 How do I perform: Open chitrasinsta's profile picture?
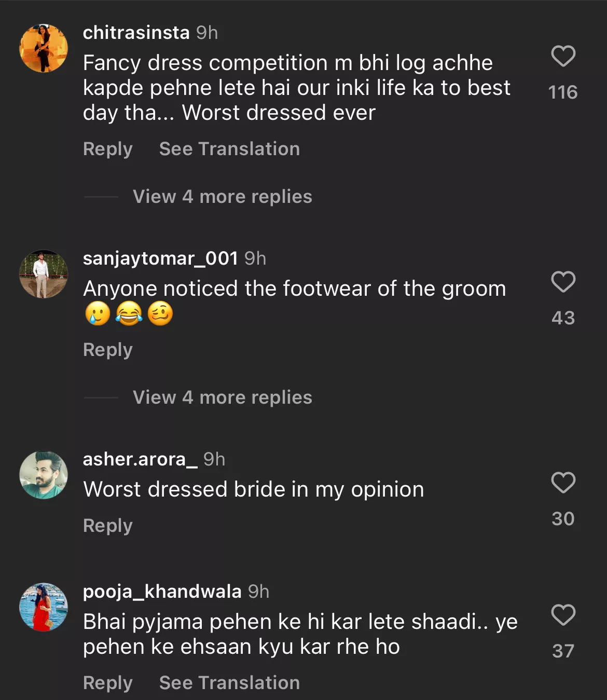[44, 48]
